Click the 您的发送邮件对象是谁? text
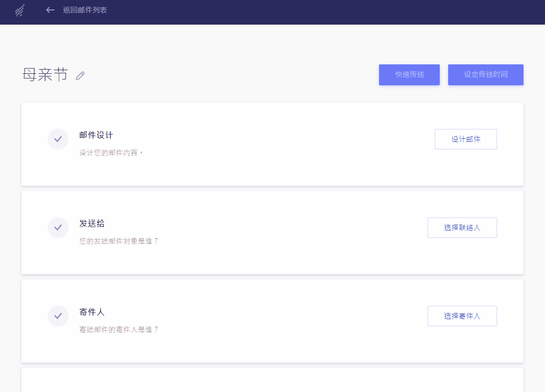 [x=118, y=241]
